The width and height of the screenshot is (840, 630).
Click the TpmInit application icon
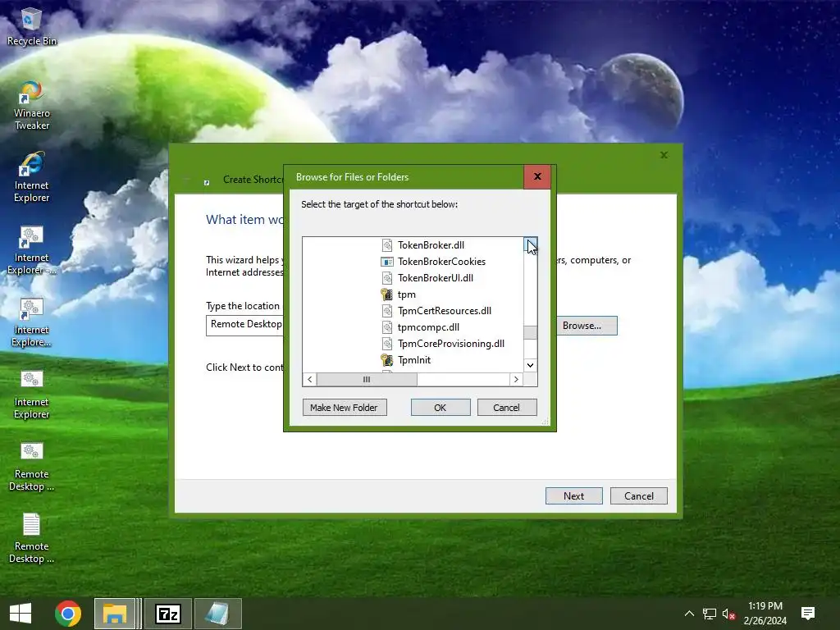(x=387, y=360)
